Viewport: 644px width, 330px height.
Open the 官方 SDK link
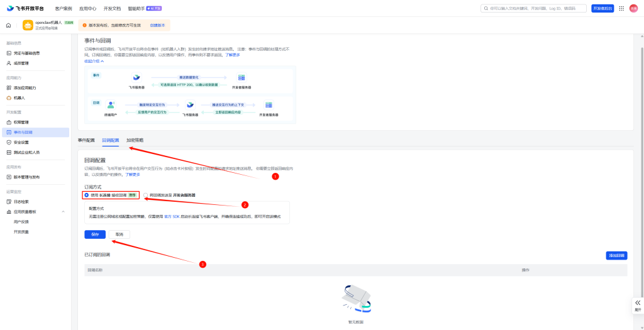coord(172,216)
